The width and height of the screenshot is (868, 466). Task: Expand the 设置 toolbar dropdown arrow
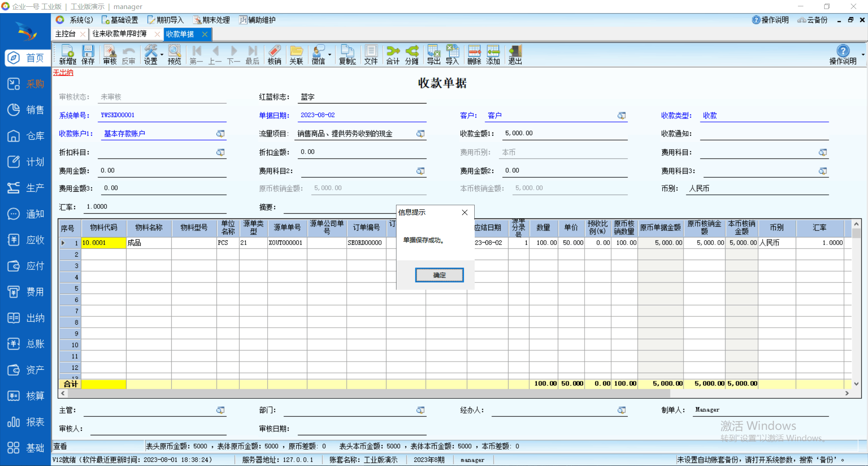coord(162,55)
